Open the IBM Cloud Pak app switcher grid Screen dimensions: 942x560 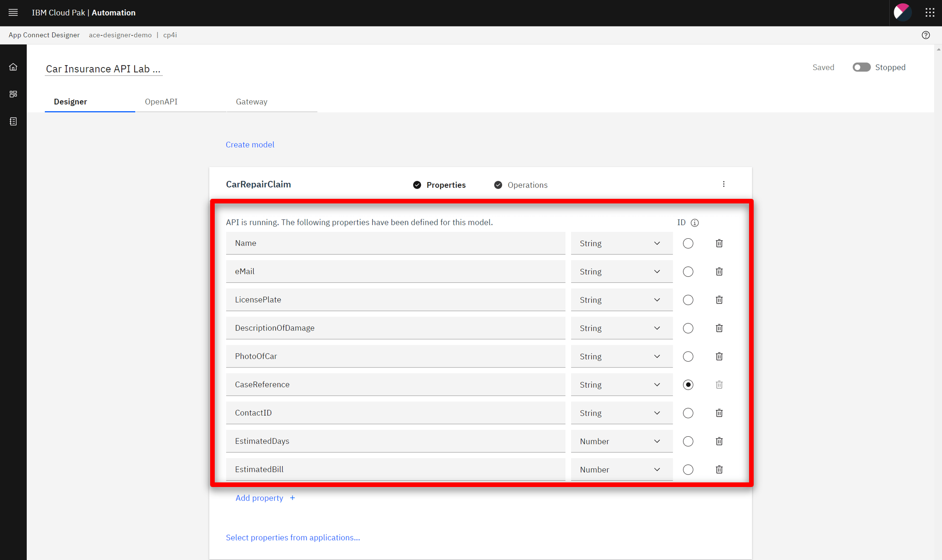(x=930, y=13)
